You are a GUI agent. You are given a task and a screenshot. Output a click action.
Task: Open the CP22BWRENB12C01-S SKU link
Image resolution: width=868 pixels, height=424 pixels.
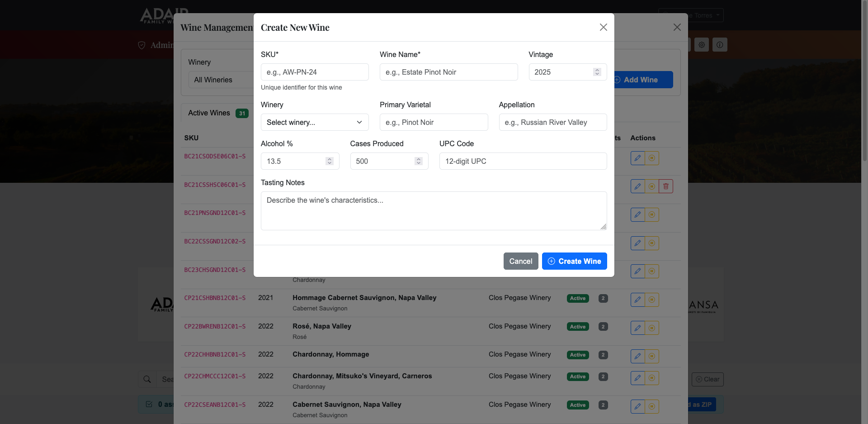click(215, 326)
